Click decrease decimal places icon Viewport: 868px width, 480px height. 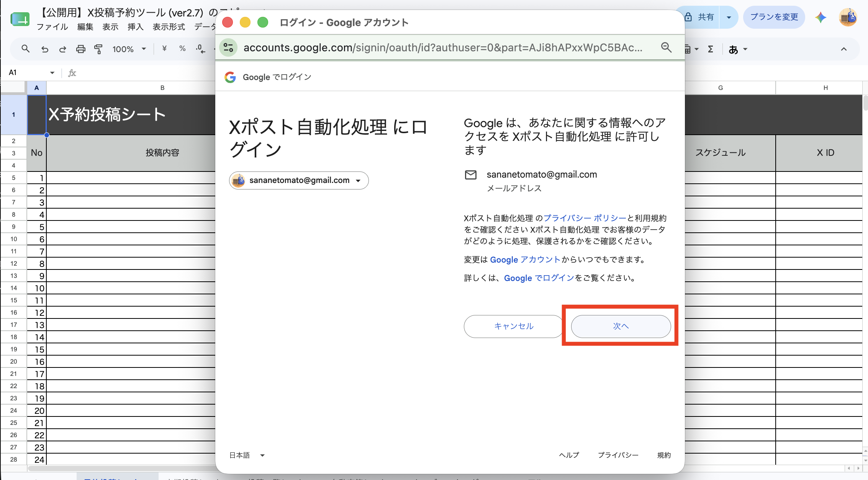click(200, 49)
